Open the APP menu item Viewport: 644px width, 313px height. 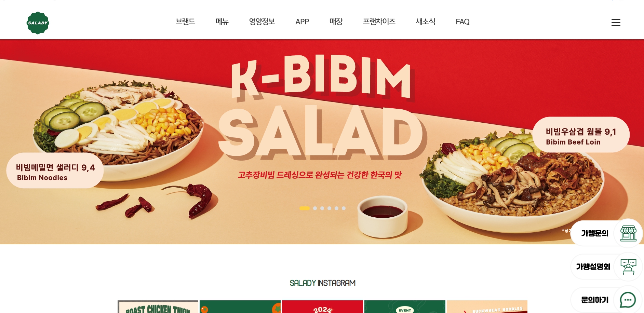coord(302,22)
